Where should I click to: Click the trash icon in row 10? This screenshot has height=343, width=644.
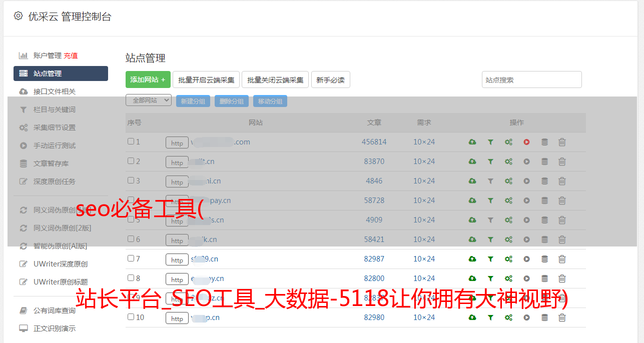562,317
